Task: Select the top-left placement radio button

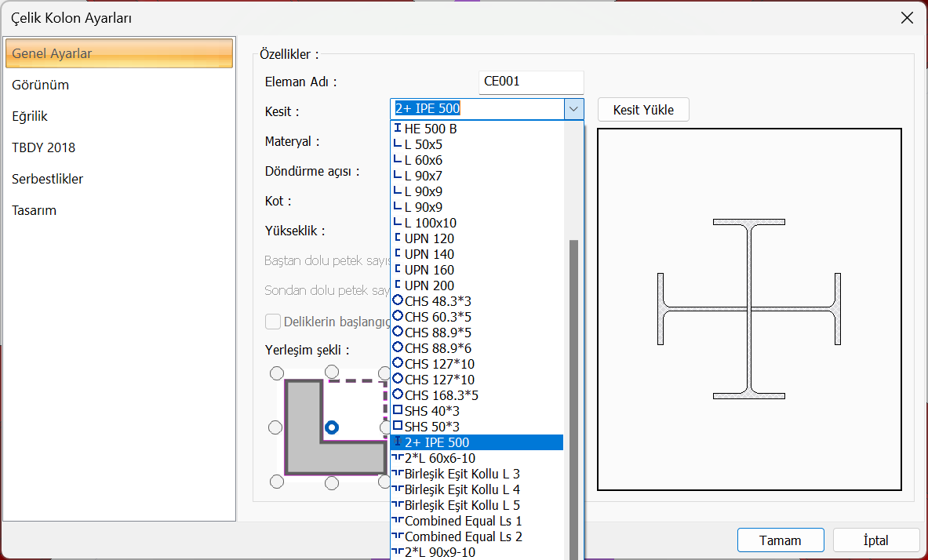Action: pos(275,372)
